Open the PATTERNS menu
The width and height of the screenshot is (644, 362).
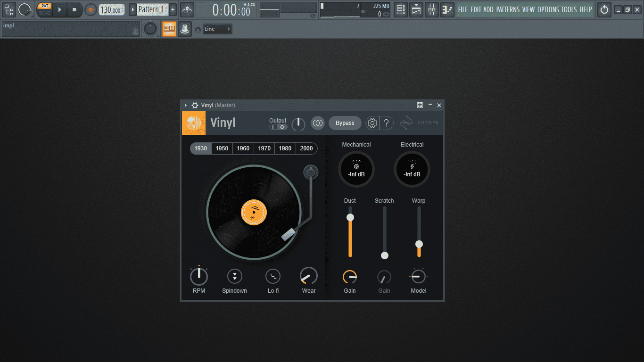tap(508, 9)
